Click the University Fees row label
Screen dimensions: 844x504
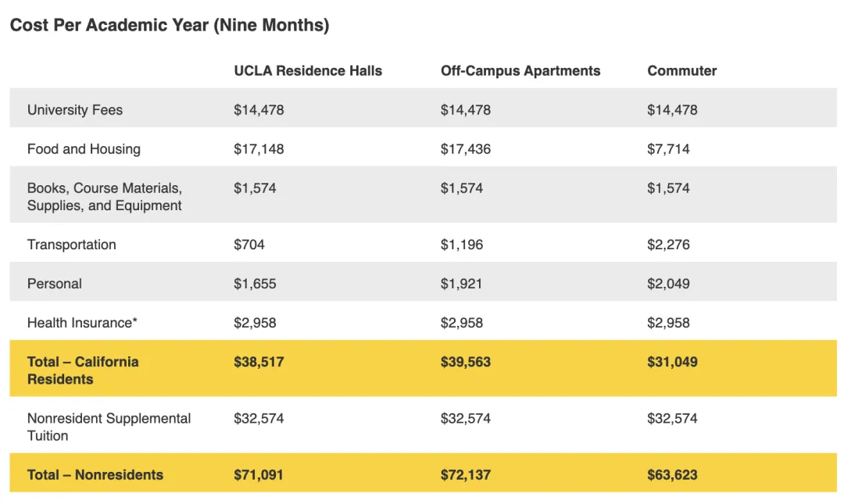point(75,109)
